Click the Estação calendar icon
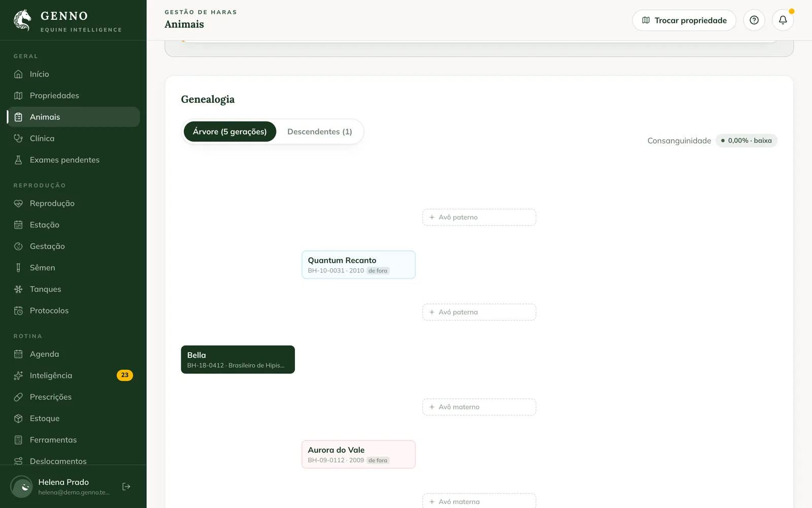Viewport: 812px width, 508px height. pos(18,225)
